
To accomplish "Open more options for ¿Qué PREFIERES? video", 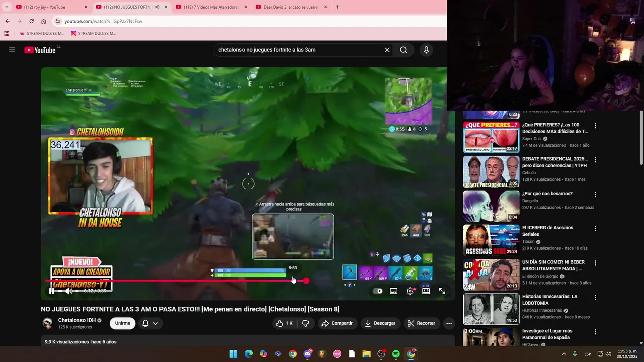I will (x=595, y=126).
